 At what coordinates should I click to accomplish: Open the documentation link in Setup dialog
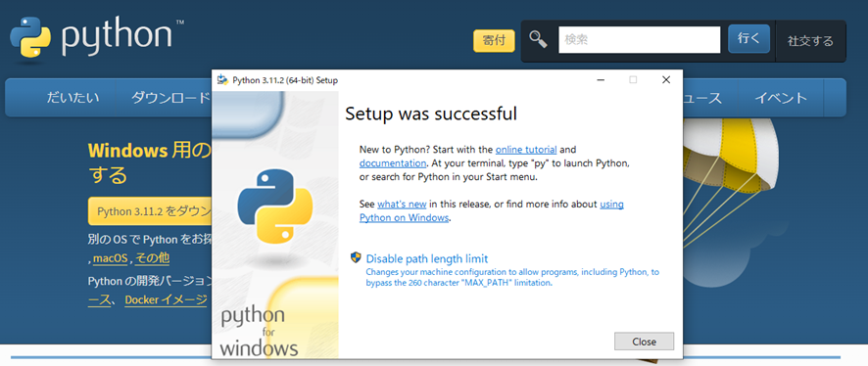393,163
